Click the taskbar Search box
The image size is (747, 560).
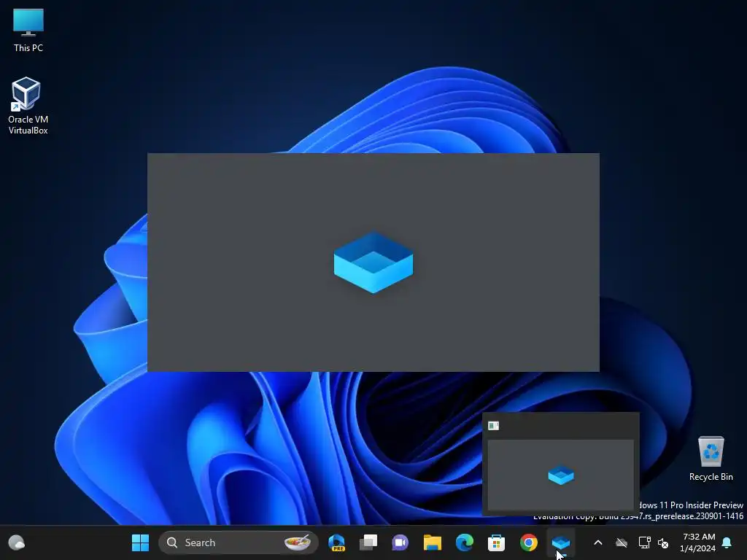(x=238, y=542)
